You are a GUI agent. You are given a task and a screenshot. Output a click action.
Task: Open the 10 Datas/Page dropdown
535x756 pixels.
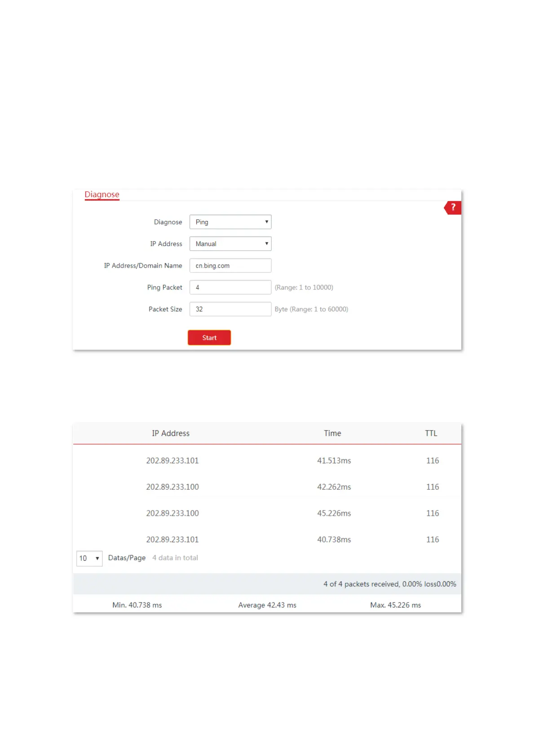click(89, 558)
